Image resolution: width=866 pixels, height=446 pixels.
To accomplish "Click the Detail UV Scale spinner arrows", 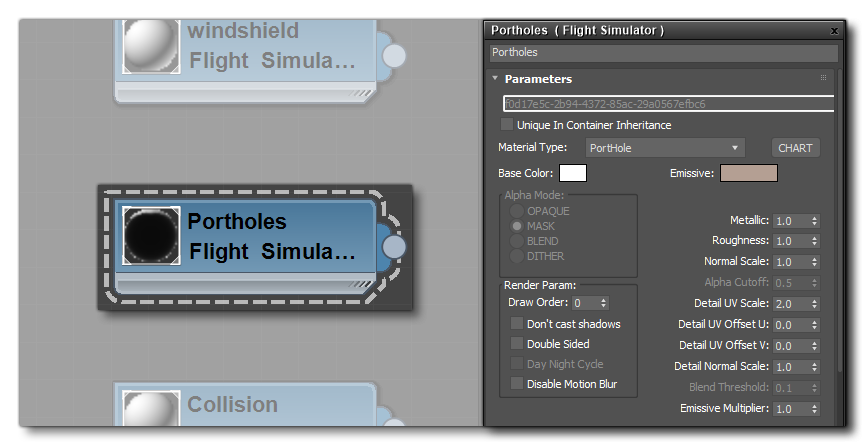I will pos(815,304).
